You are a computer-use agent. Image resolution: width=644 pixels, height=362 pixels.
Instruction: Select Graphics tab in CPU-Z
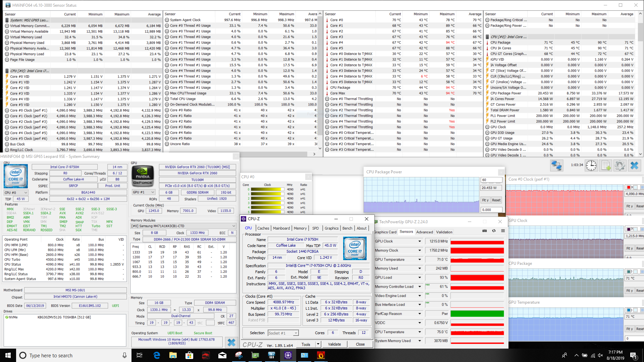tap(331, 228)
